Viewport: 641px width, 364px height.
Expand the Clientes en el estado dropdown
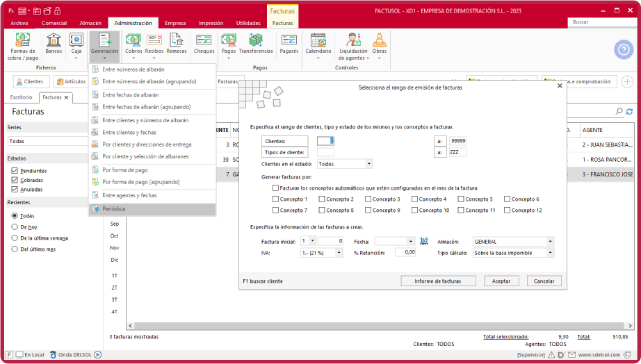tap(369, 164)
